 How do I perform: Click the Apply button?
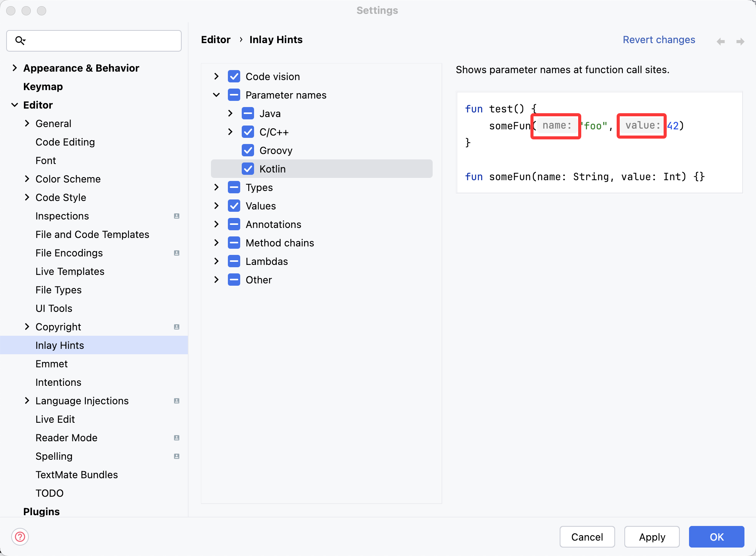coord(652,537)
